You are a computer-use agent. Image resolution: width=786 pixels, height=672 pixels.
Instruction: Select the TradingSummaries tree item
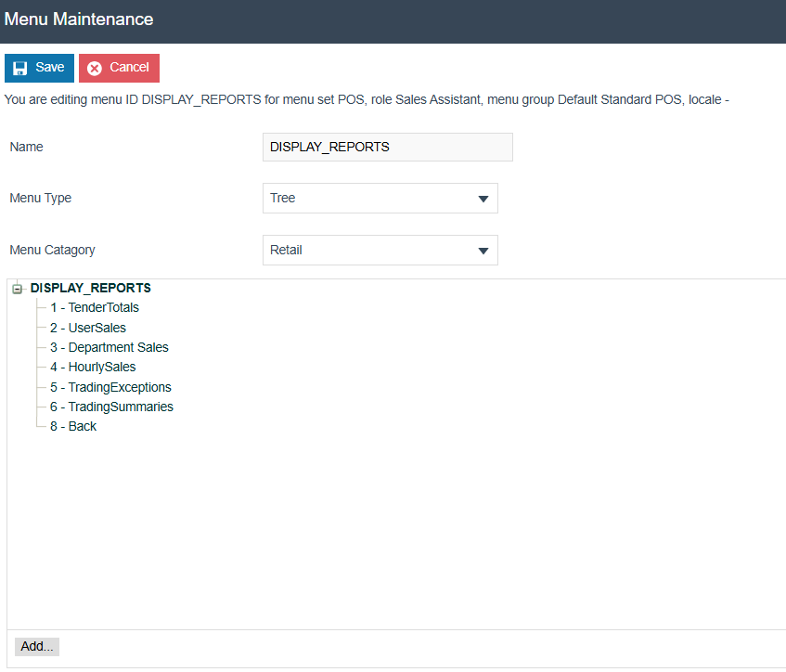click(111, 406)
